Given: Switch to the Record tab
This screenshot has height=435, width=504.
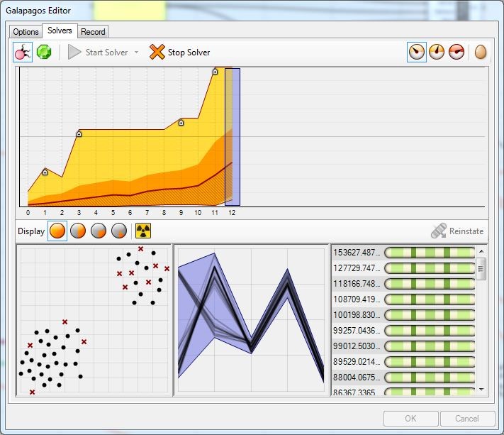Looking at the screenshot, I should 93,32.
